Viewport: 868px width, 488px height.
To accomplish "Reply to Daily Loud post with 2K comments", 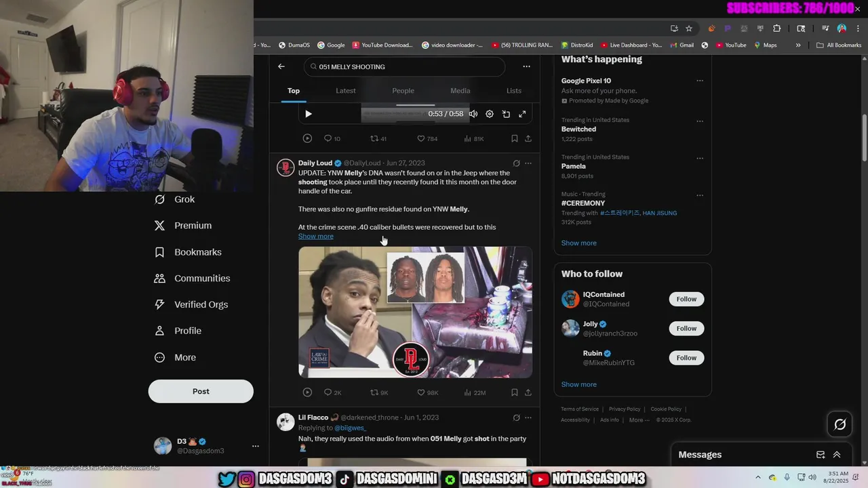I will pyautogui.click(x=332, y=392).
